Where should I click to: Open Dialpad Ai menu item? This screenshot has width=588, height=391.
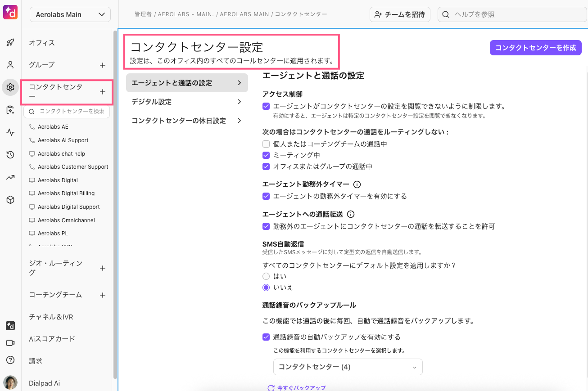(44, 383)
